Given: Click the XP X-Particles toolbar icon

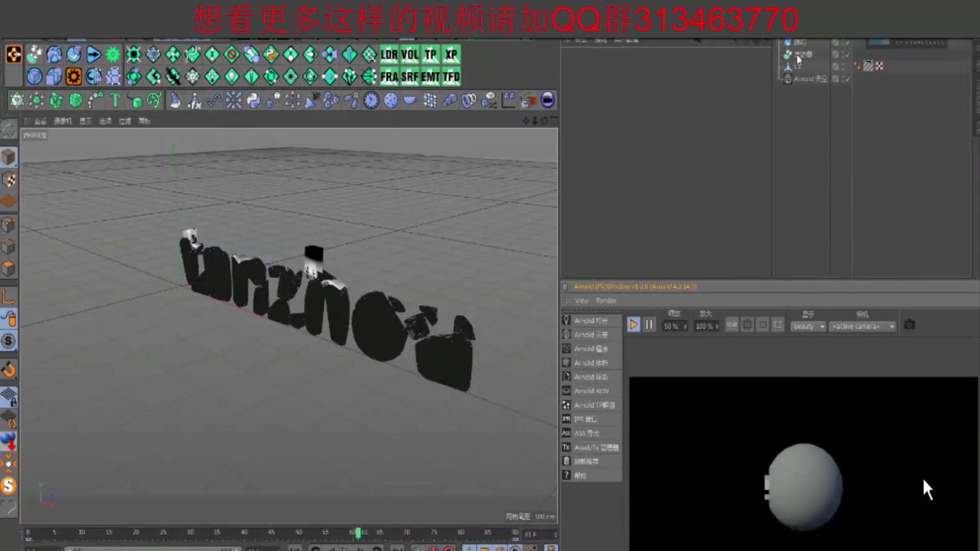Looking at the screenshot, I should (x=451, y=55).
